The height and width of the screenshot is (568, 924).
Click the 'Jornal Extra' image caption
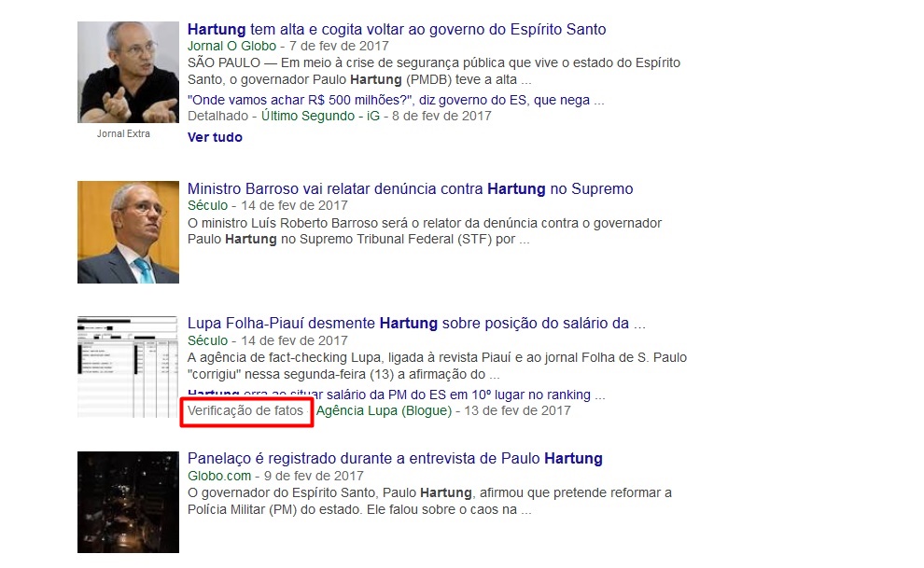coord(124,133)
